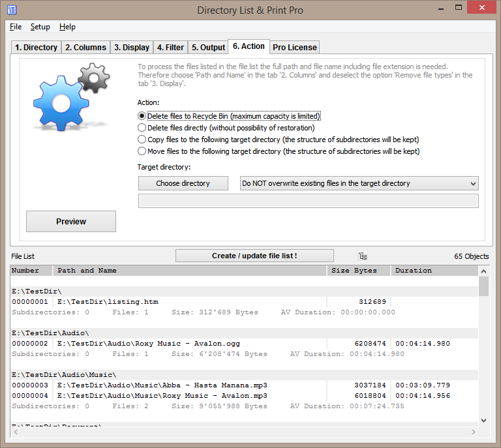Viewport: 501px width, 448px height.
Task: Open the Pro License tab
Action: [295, 47]
